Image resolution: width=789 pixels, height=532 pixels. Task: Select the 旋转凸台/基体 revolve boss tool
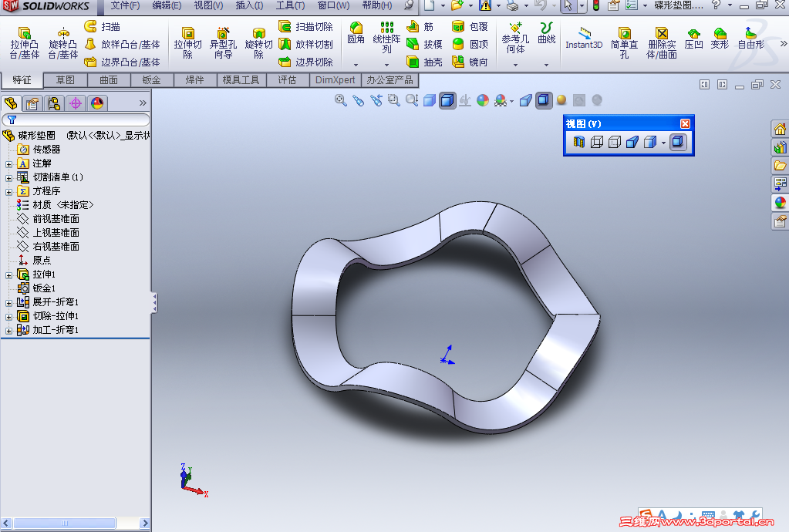[63, 42]
